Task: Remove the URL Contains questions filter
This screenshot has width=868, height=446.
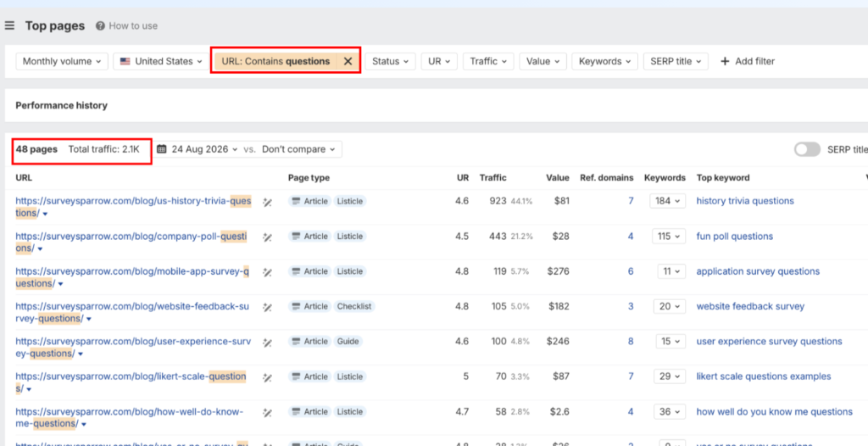Action: click(x=348, y=62)
